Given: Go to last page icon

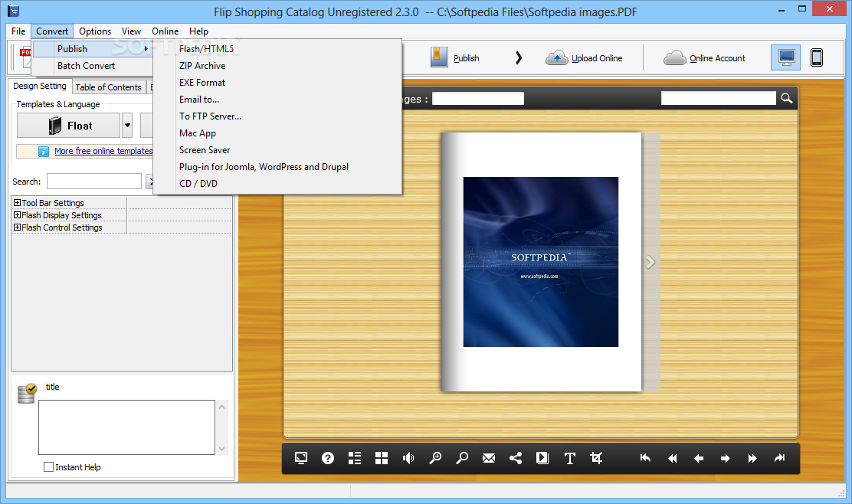Looking at the screenshot, I should (x=780, y=458).
